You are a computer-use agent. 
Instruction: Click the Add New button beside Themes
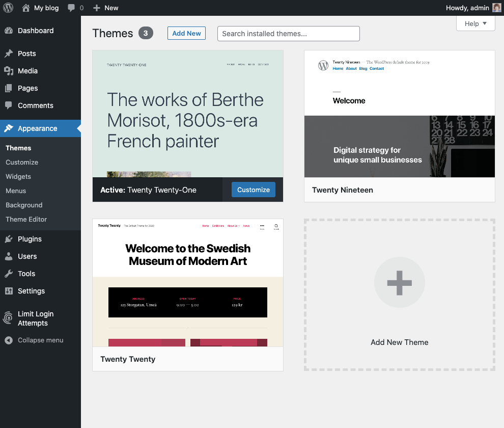click(x=186, y=33)
